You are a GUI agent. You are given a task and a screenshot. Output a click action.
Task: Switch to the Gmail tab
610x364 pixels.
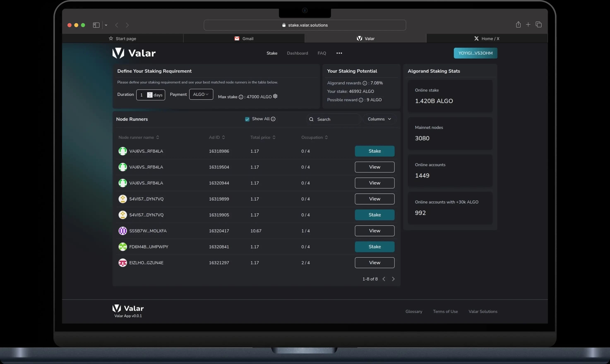(x=244, y=38)
